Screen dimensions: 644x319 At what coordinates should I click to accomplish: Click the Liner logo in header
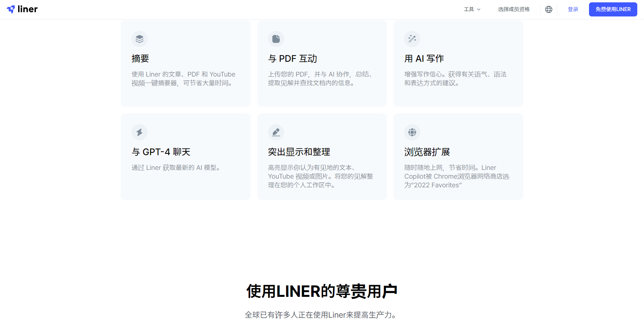click(x=22, y=9)
